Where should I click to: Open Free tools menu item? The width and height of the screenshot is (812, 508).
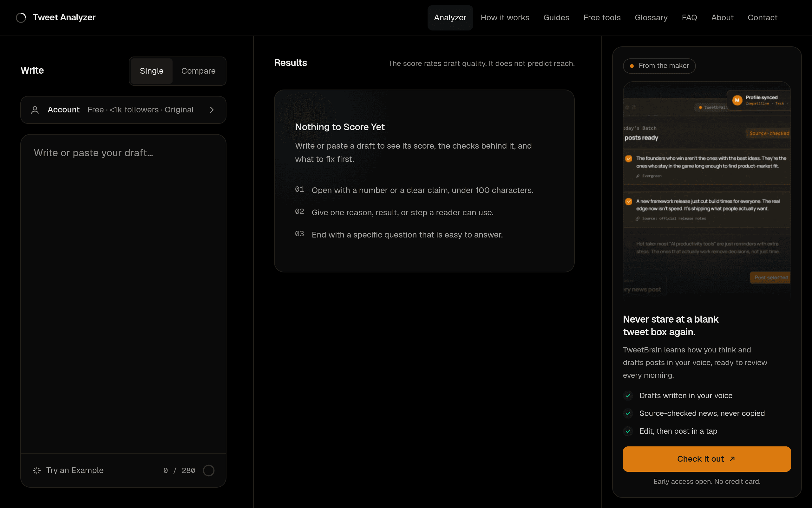602,17
